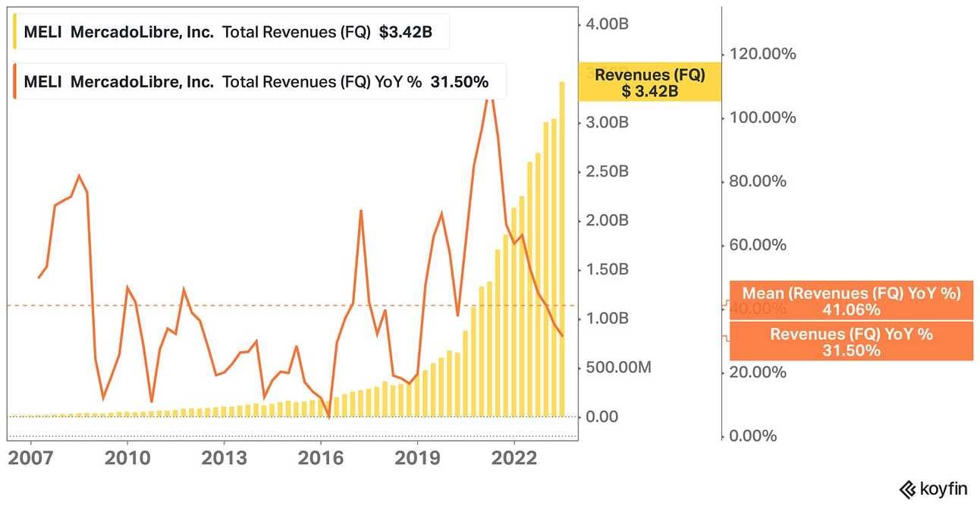The image size is (980, 506).
Task: Click the 2.50B axis label
Action: pos(608,171)
